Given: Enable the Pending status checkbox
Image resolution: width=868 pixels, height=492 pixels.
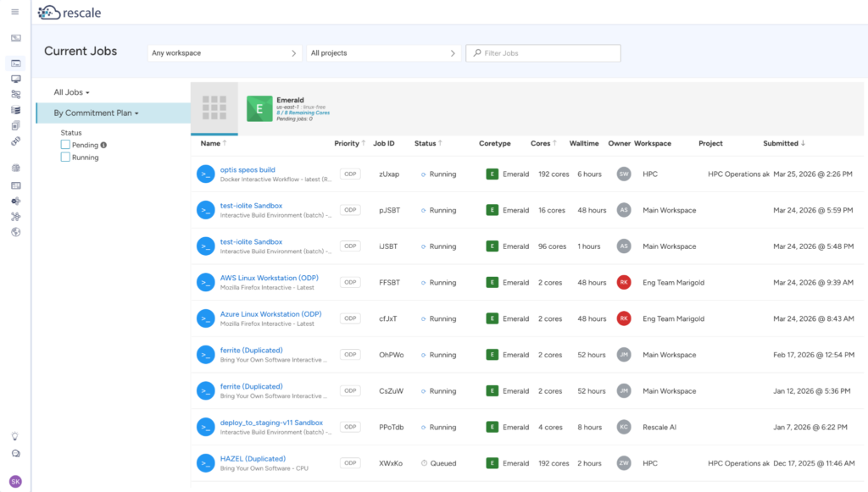Looking at the screenshot, I should tap(65, 145).
